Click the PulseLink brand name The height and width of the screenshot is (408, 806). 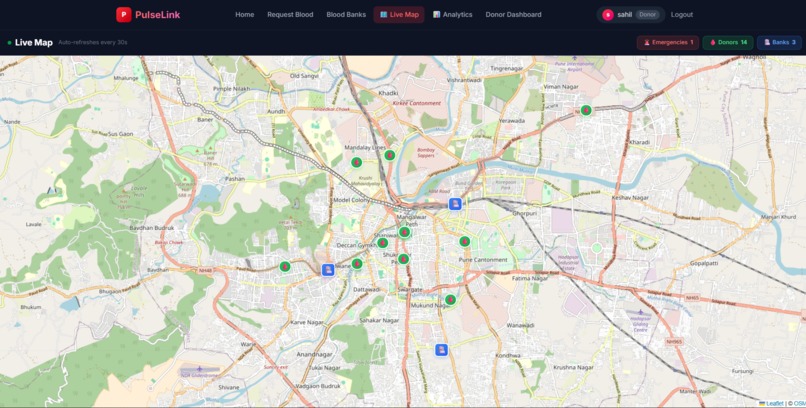tap(158, 15)
